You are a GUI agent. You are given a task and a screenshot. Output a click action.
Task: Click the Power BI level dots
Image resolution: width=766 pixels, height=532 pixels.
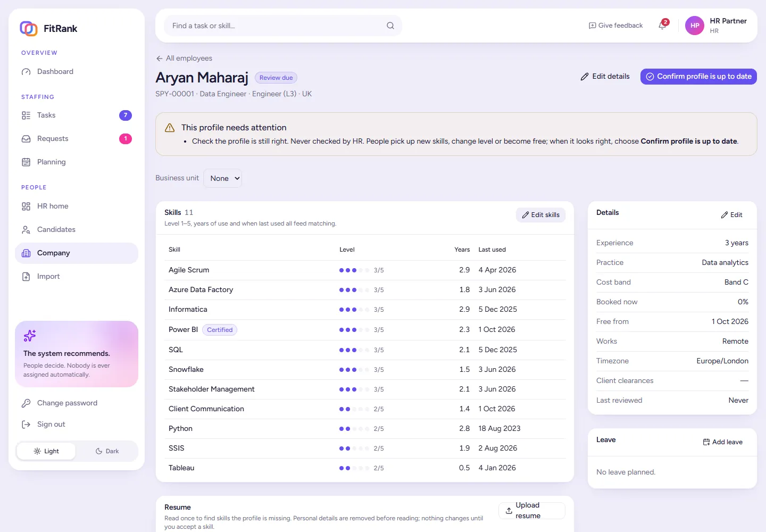[354, 330]
